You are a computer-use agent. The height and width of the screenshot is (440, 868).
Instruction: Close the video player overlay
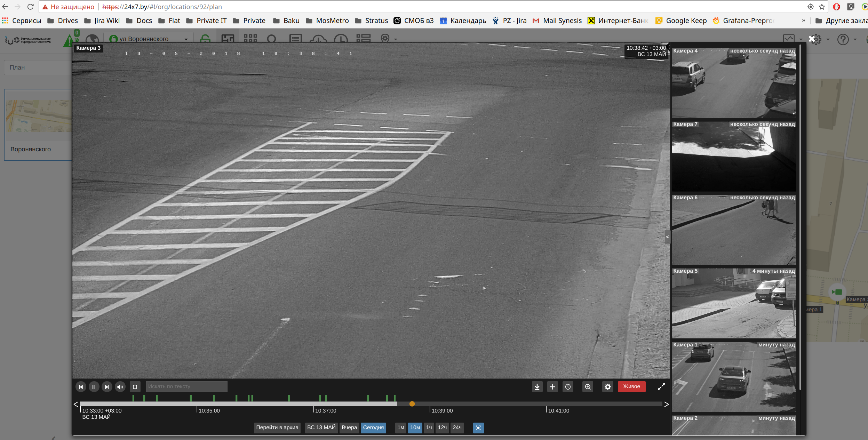pyautogui.click(x=812, y=39)
